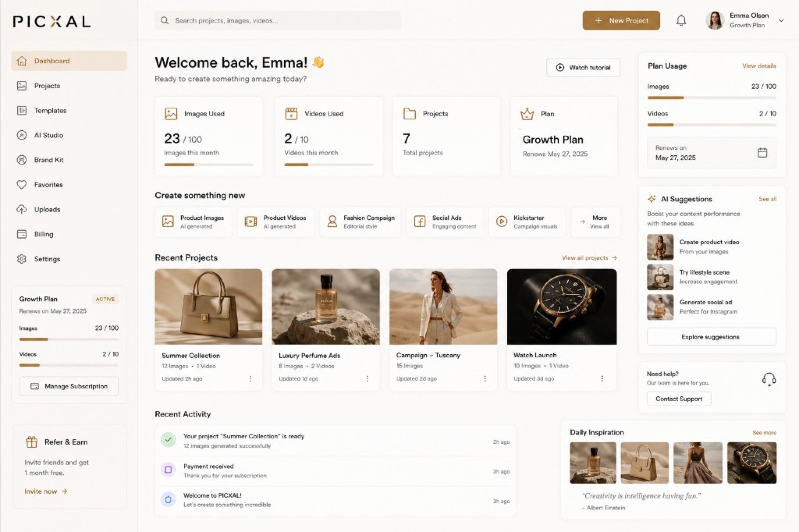Click the Images Used picture icon
Screen dimensions: 799x532
tap(171, 113)
